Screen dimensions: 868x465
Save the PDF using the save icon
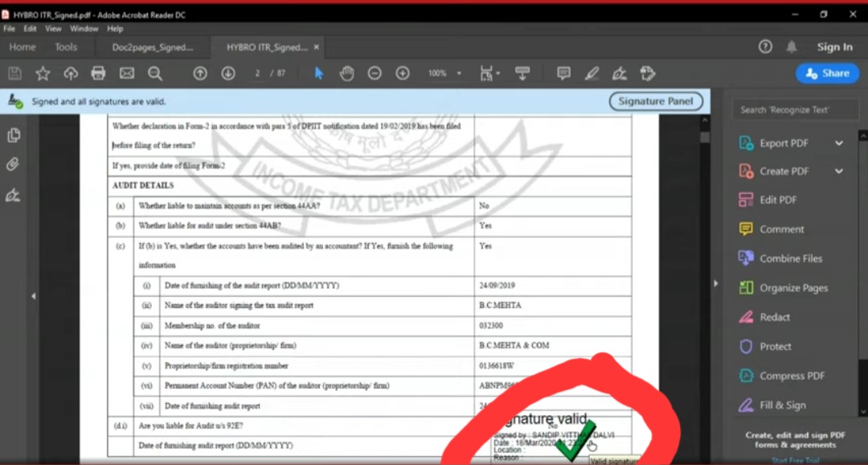coord(14,72)
